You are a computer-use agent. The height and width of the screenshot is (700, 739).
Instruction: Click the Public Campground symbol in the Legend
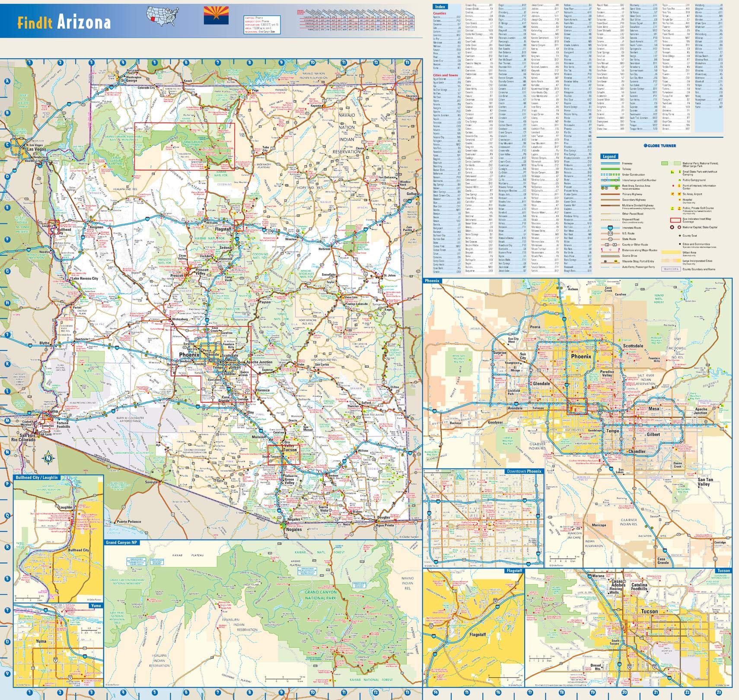(679, 180)
